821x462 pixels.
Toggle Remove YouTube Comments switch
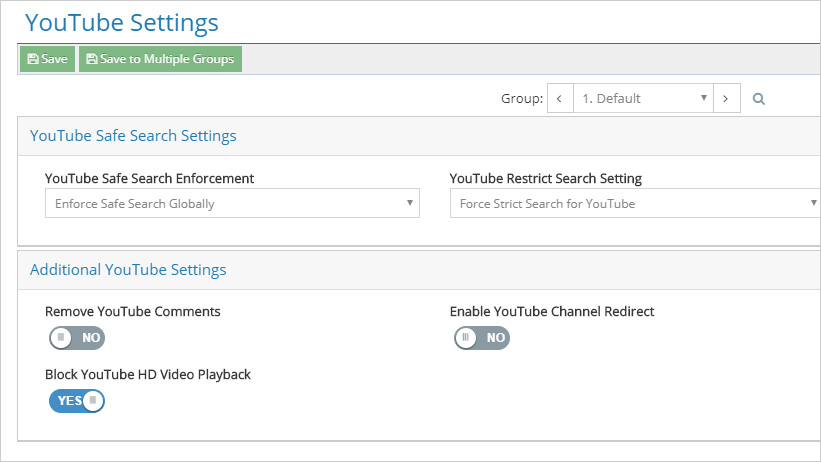(x=77, y=338)
